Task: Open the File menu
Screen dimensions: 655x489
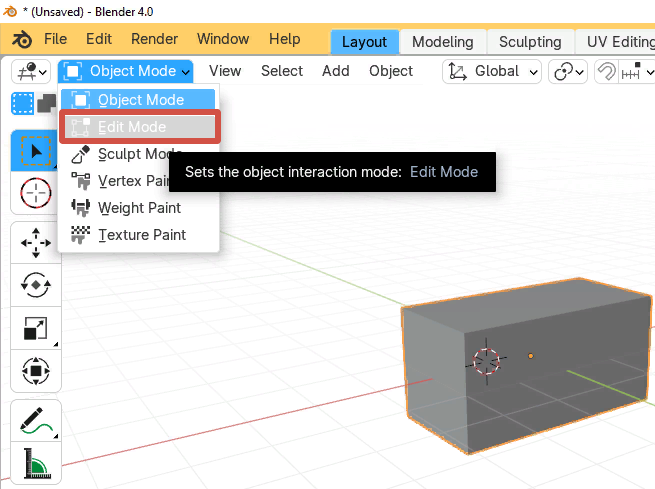Action: coord(55,39)
